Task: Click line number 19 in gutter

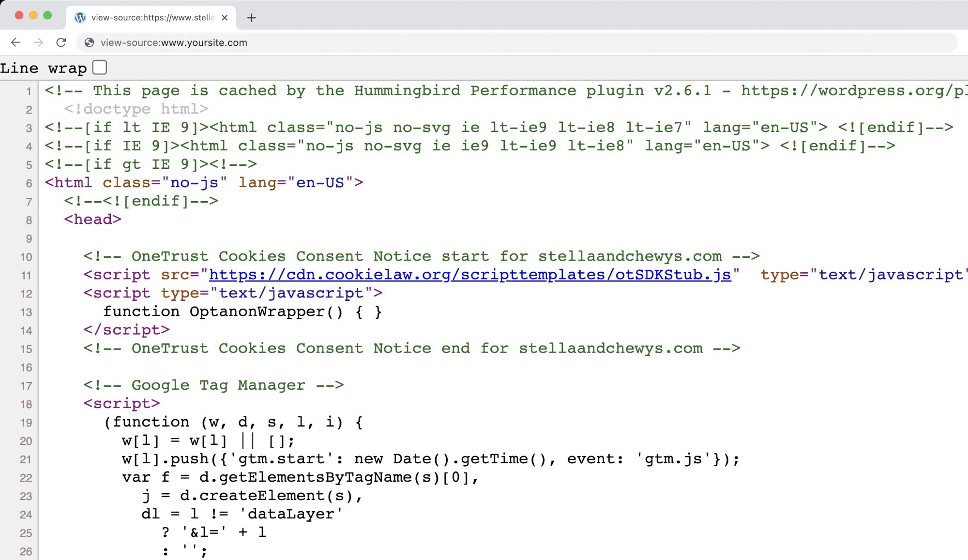Action: [x=26, y=423]
